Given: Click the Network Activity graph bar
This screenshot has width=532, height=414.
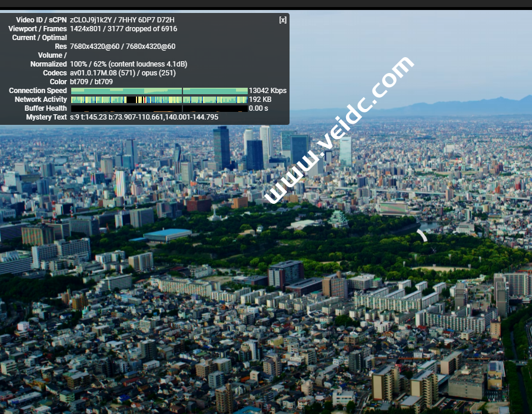Looking at the screenshot, I should tap(159, 100).
